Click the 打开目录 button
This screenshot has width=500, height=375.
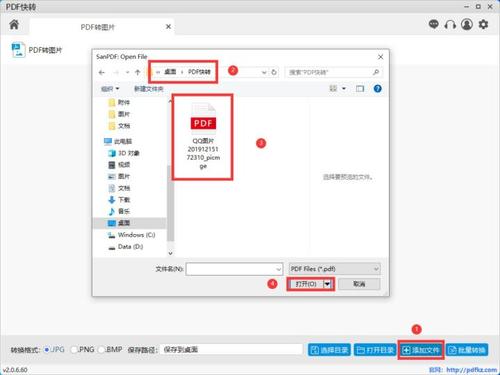click(375, 350)
